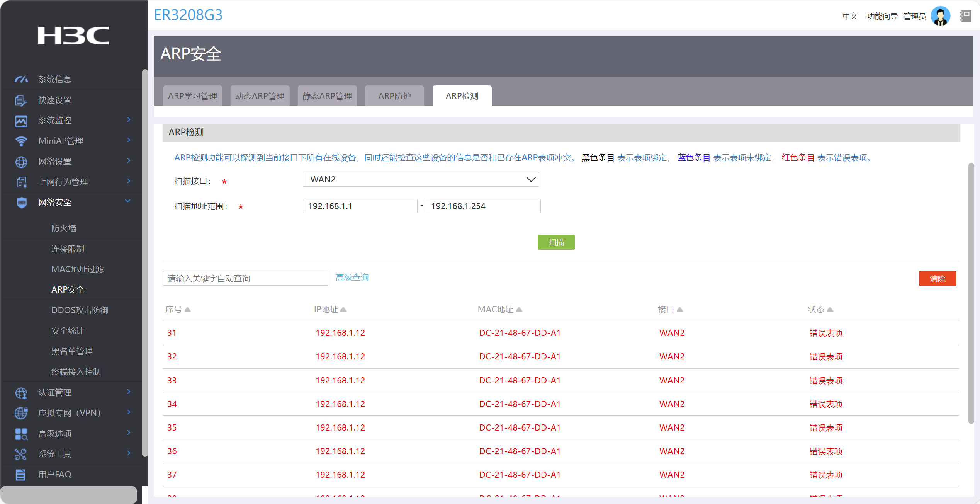The height and width of the screenshot is (504, 980).
Task: Open the WAN2 scan interface dropdown
Action: click(421, 179)
